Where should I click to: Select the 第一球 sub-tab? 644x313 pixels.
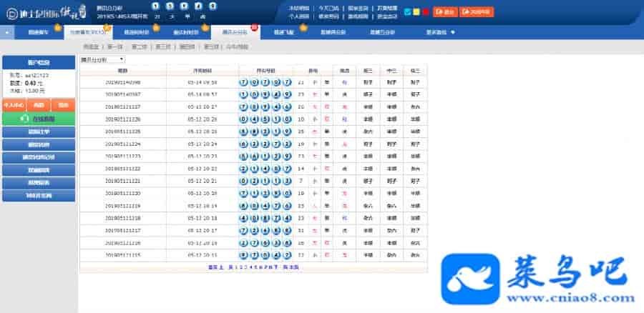tap(115, 46)
